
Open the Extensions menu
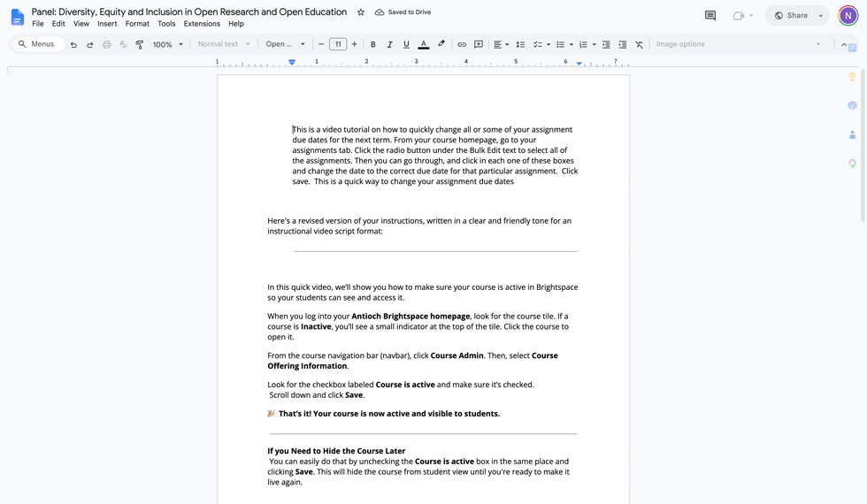202,24
